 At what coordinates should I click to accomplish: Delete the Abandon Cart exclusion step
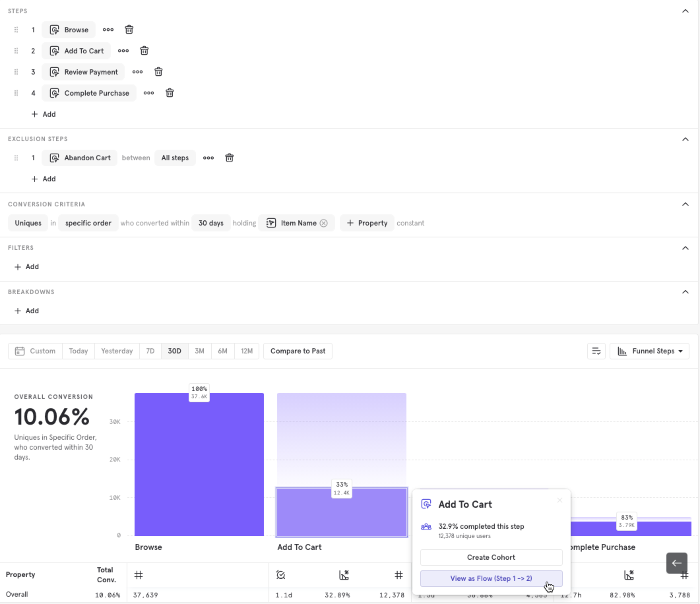tap(229, 158)
